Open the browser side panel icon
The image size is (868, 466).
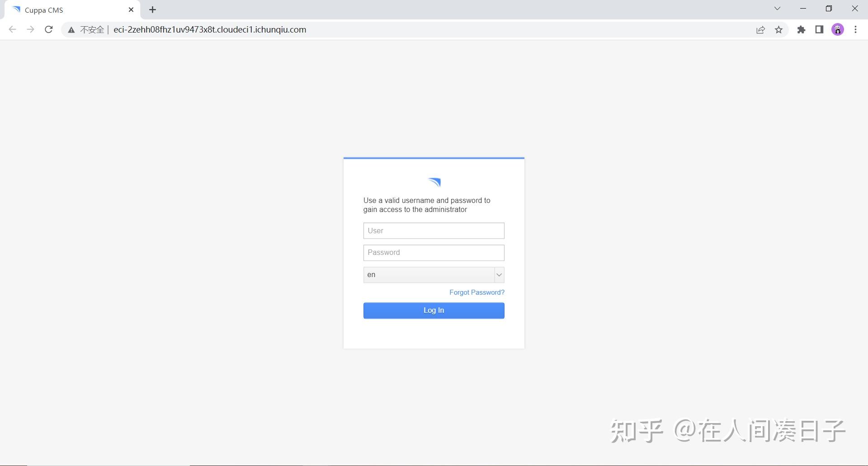coord(819,29)
